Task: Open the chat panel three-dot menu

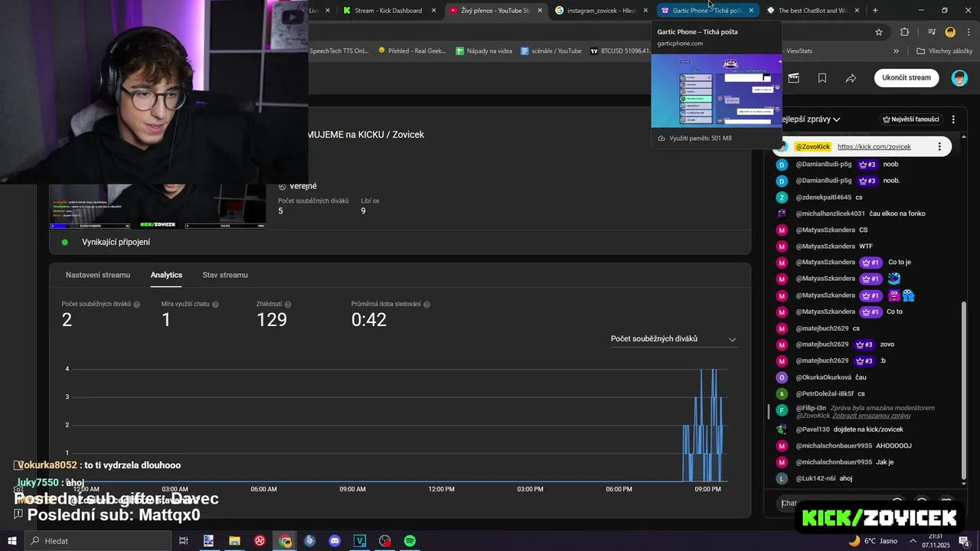Action: [953, 119]
